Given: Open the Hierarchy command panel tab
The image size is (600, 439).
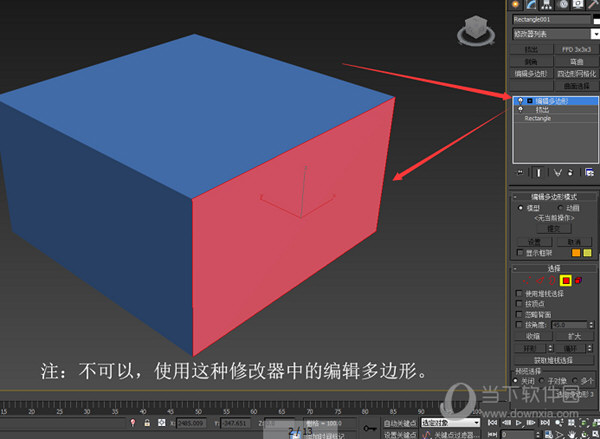Looking at the screenshot, I should tap(547, 4).
